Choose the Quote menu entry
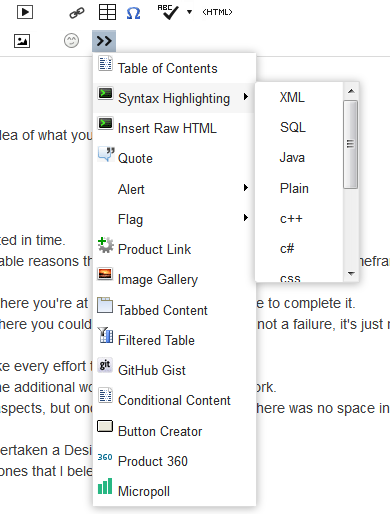This screenshot has height=514, width=390. pyautogui.click(x=174, y=158)
